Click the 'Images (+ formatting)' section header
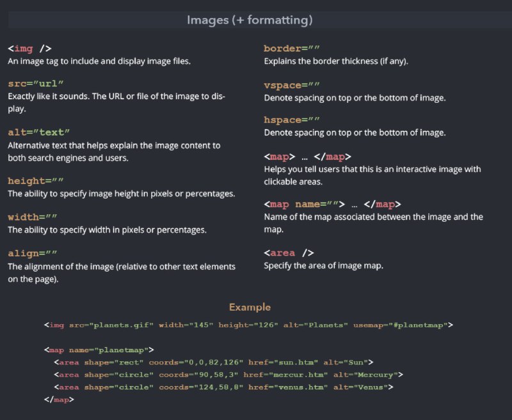The width and height of the screenshot is (512, 420). (x=250, y=20)
